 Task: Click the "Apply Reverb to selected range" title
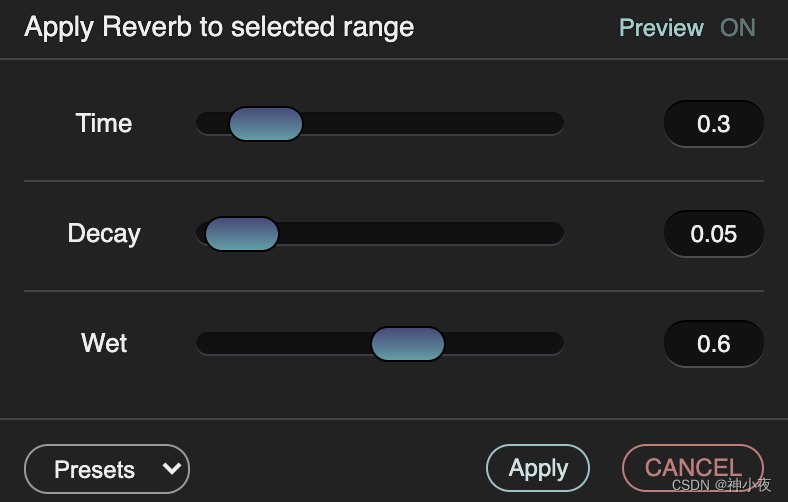(219, 27)
